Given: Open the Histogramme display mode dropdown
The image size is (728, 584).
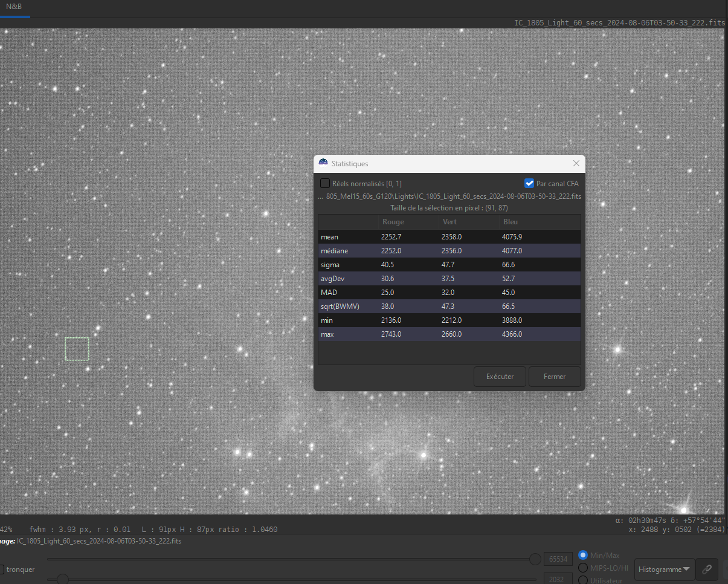Looking at the screenshot, I should click(x=663, y=569).
